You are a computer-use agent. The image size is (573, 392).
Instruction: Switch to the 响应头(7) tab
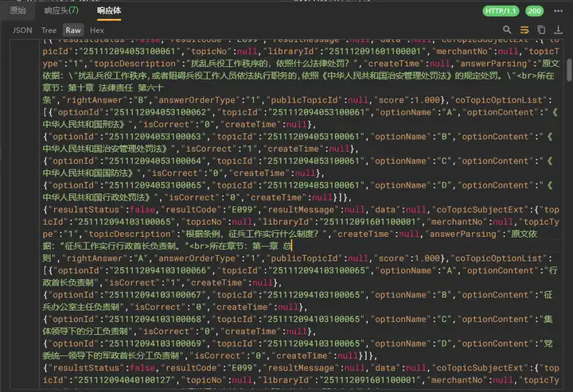pos(61,10)
